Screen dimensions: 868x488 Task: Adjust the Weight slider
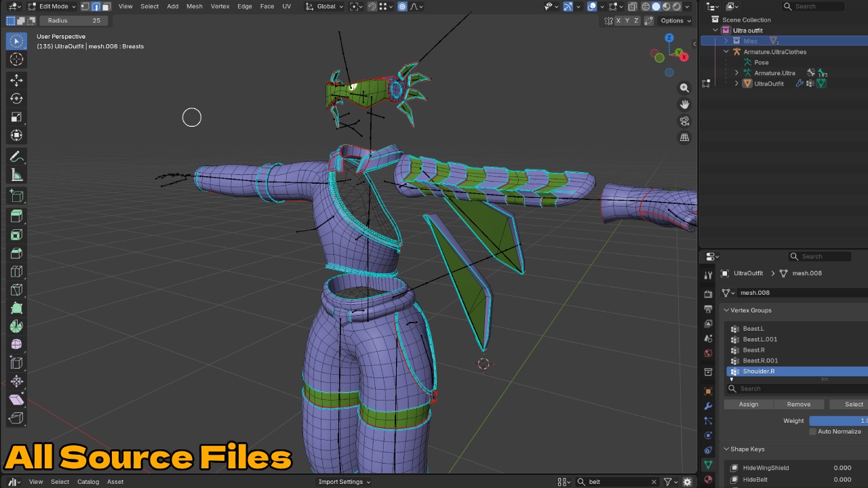pos(838,421)
